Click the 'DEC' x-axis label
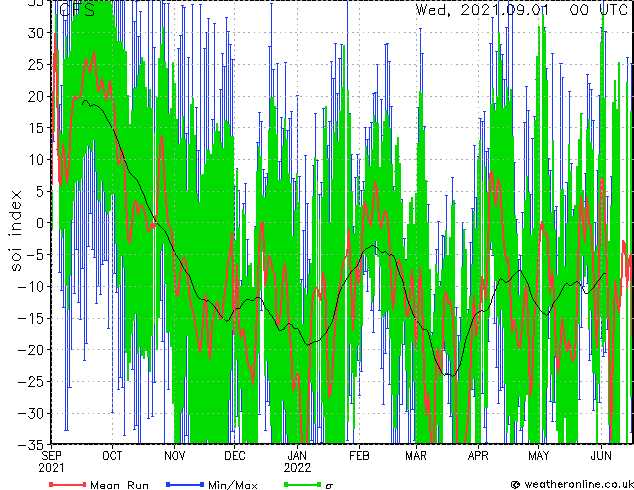634x490 pixels. pyautogui.click(x=235, y=456)
